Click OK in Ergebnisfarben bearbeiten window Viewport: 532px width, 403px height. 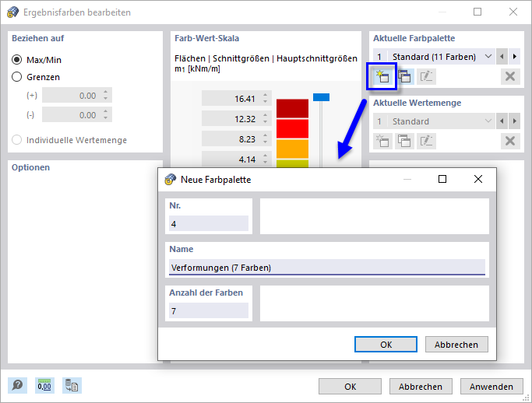[350, 387]
